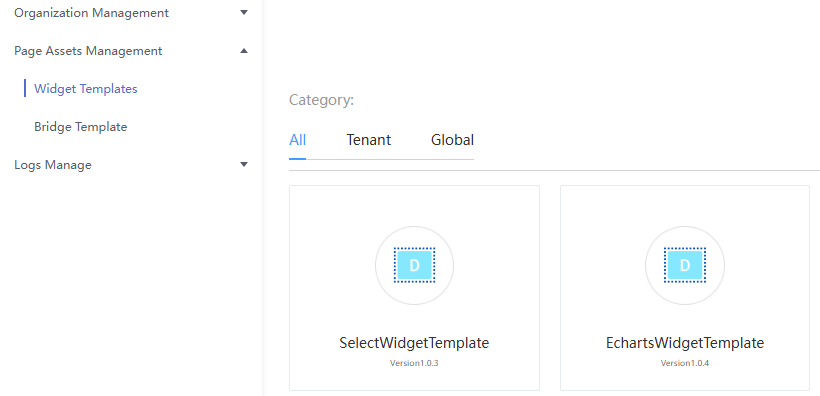
Task: Switch to the Tenant category tab
Action: [x=368, y=140]
